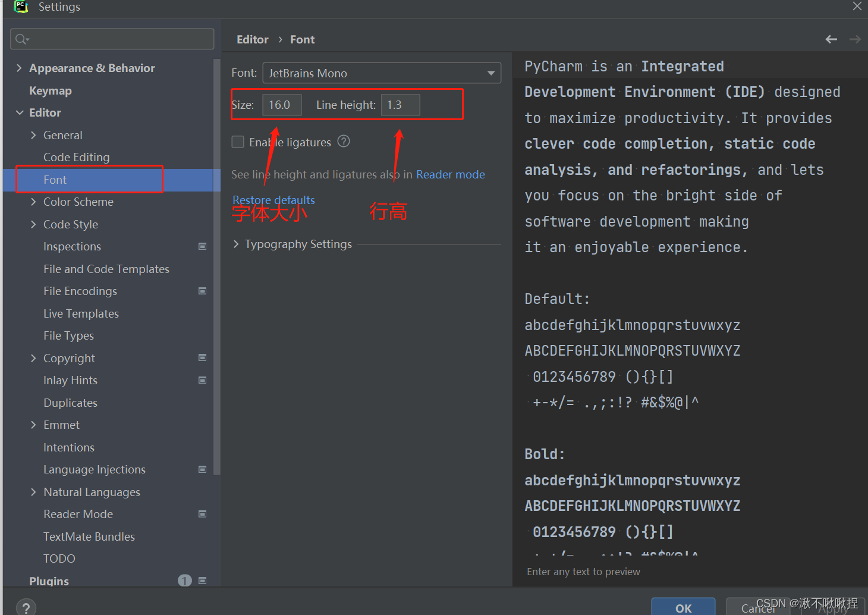Open Reader mode via the blue link
Screen dimensions: 868x615
coord(450,174)
